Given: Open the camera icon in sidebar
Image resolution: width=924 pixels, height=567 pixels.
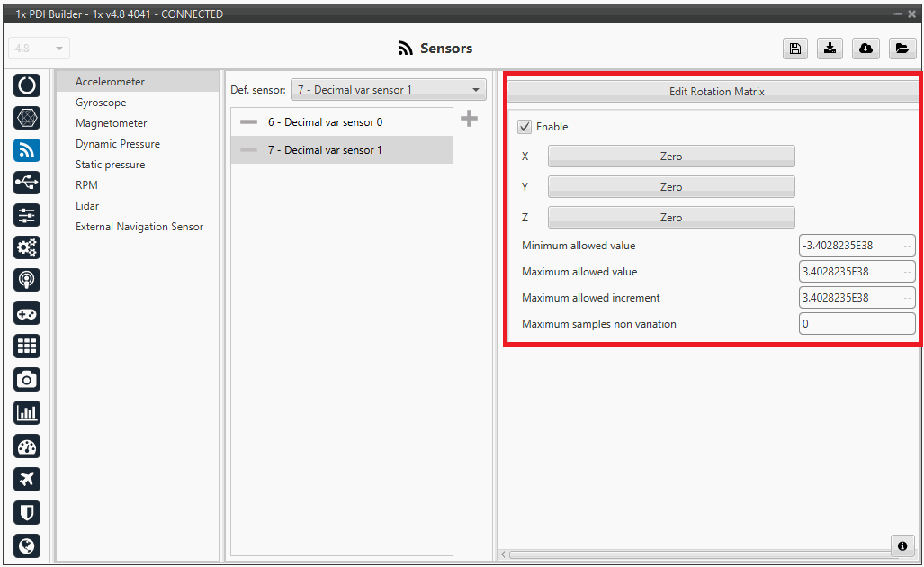Looking at the screenshot, I should [x=27, y=379].
